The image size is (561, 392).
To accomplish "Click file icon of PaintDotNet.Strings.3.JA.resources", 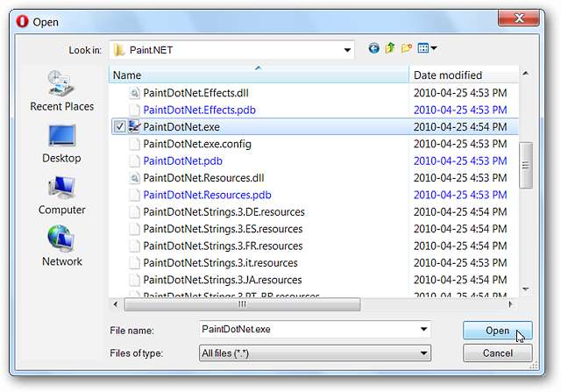I will (134, 280).
